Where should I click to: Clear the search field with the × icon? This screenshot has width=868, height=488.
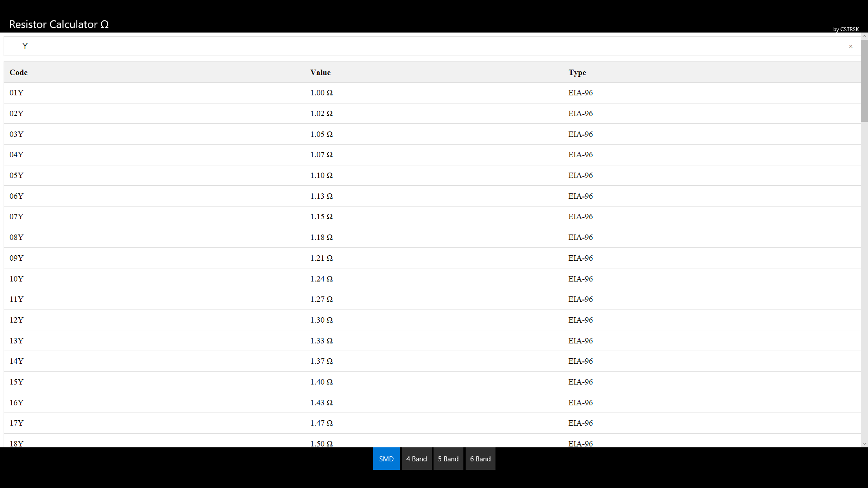[851, 46]
